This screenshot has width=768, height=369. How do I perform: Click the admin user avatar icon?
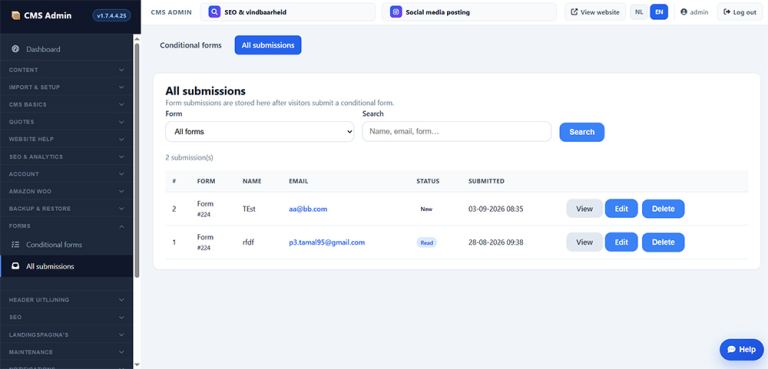684,12
